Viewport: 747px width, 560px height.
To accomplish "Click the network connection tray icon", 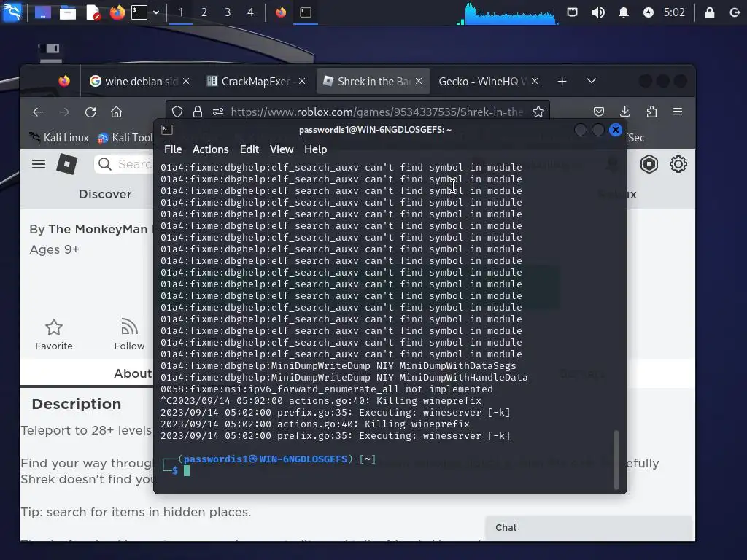I will pyautogui.click(x=572, y=12).
